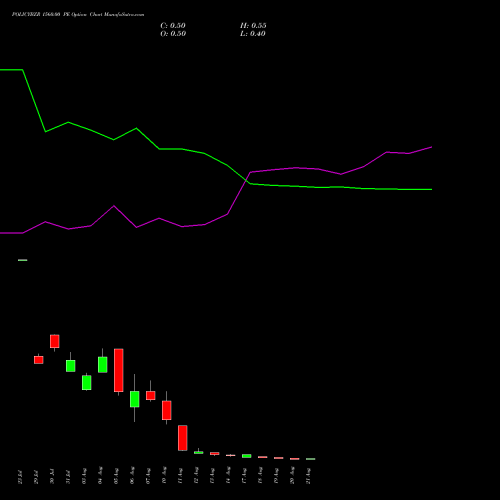Click the '29 Jul' date axis label
Image resolution: width=500 pixels, height=500 pixels.
point(37,476)
